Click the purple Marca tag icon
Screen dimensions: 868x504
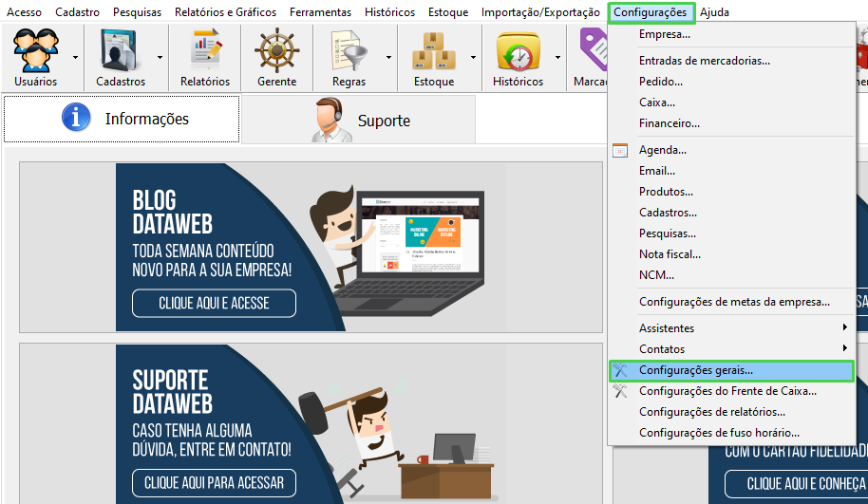tap(593, 51)
